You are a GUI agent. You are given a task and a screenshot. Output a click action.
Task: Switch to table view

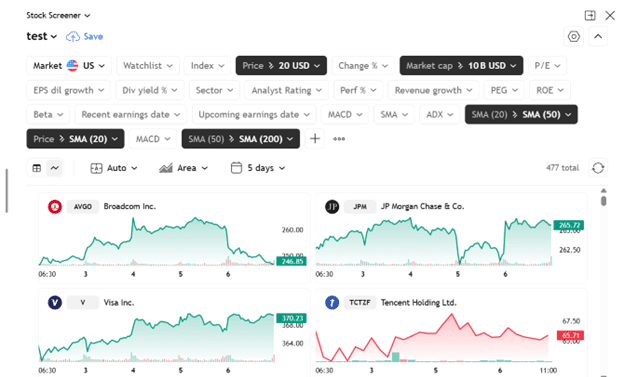tap(37, 168)
